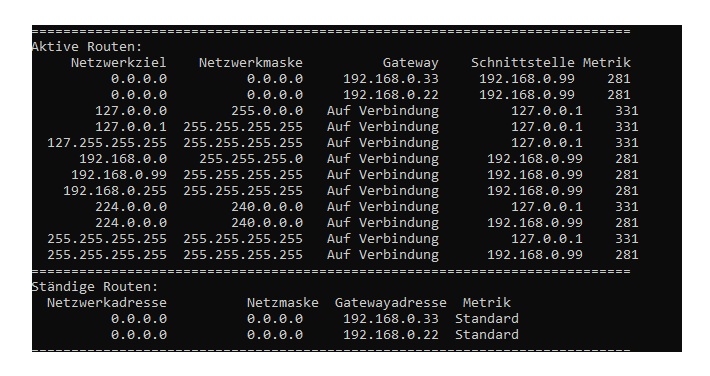Click persistent route gateway 192.168.0.22
Image resolution: width=710 pixels, height=376 pixels.
[x=391, y=335]
